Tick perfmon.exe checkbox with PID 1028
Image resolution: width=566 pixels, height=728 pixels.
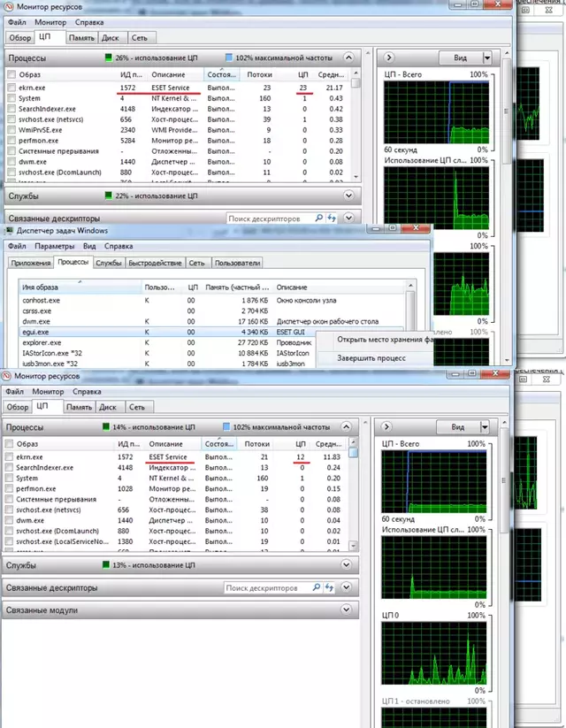pyautogui.click(x=10, y=489)
